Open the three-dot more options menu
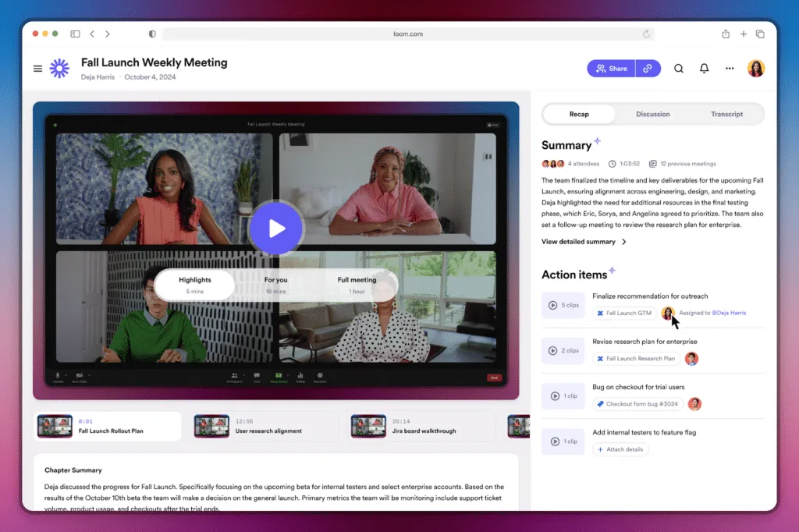The image size is (799, 532). pos(730,69)
